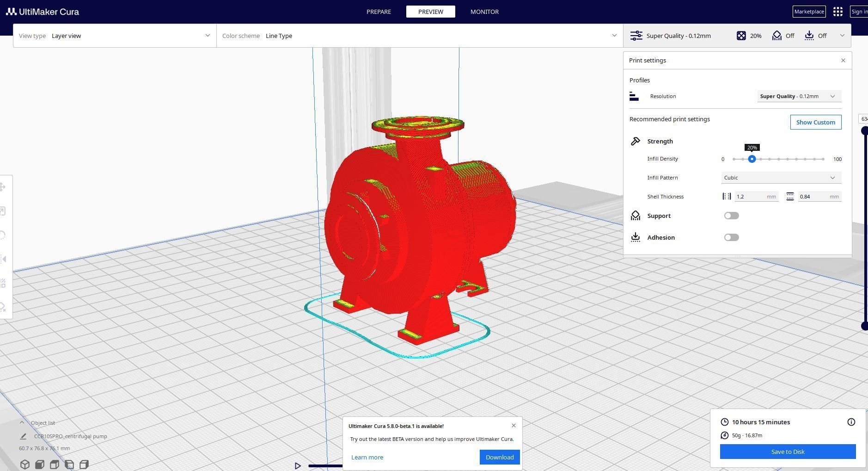Click the print settings sliders icon
868x471 pixels.
click(x=636, y=36)
